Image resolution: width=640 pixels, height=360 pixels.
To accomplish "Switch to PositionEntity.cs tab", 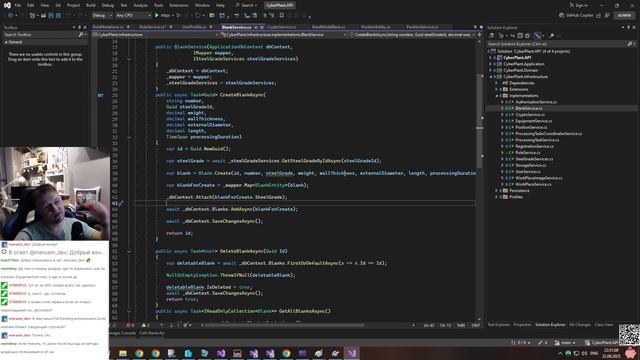I will [x=376, y=27].
